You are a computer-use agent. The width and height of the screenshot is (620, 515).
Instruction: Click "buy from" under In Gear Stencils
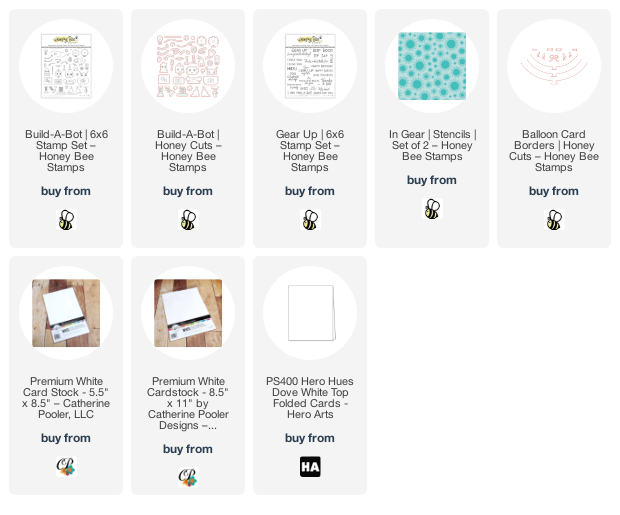(432, 180)
